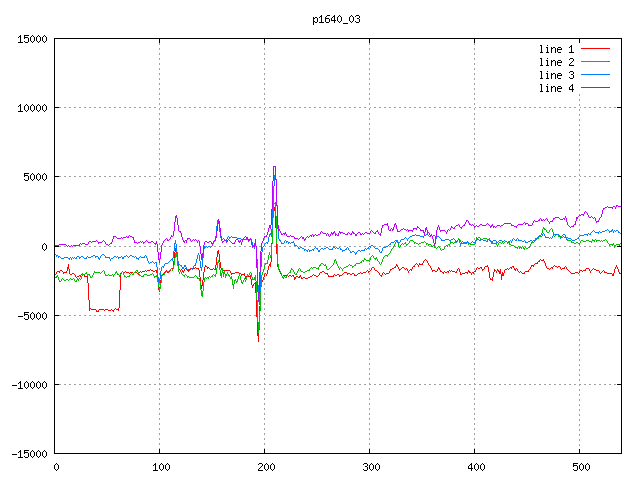Click the y-axis label 10000
The width and height of the screenshot is (640, 480).
click(x=32, y=108)
